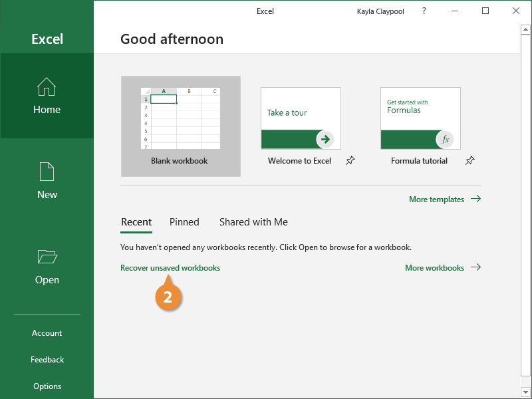532x399 pixels.
Task: Open Excel Options
Action: point(47,386)
